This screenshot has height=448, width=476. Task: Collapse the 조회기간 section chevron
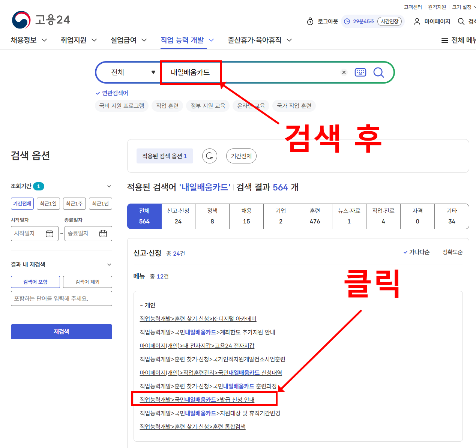[109, 186]
